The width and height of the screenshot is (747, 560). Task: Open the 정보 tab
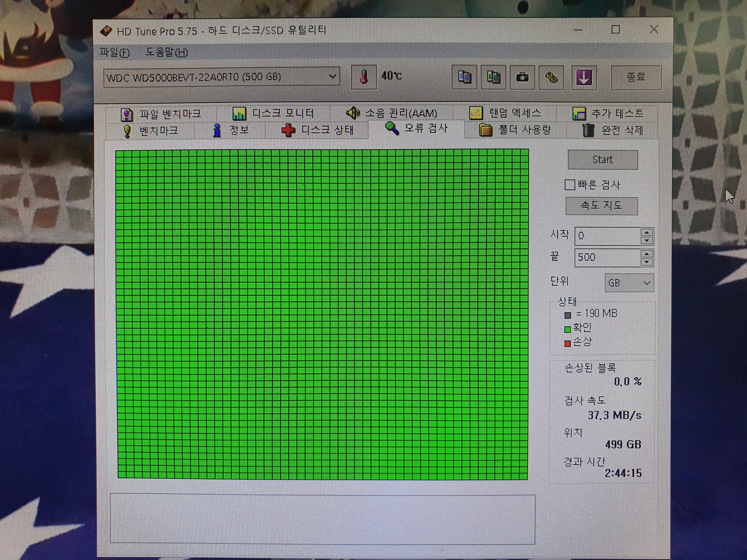[x=231, y=130]
